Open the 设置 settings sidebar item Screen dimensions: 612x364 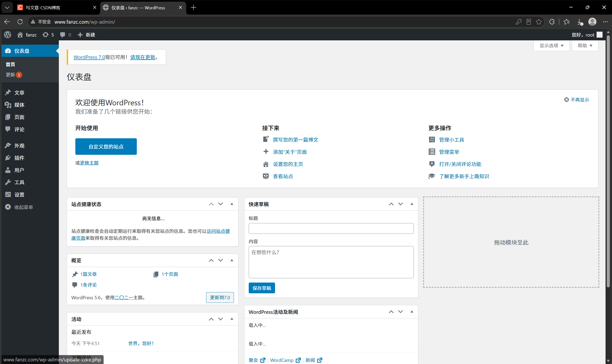pos(30,194)
